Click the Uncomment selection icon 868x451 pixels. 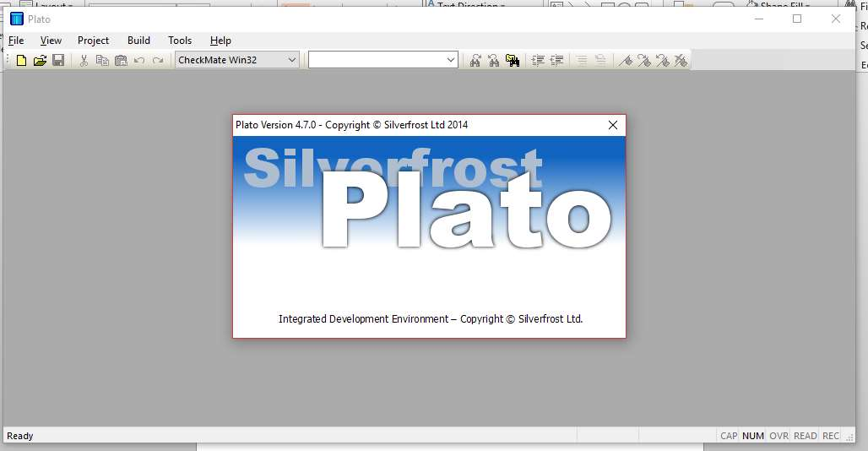pos(600,60)
